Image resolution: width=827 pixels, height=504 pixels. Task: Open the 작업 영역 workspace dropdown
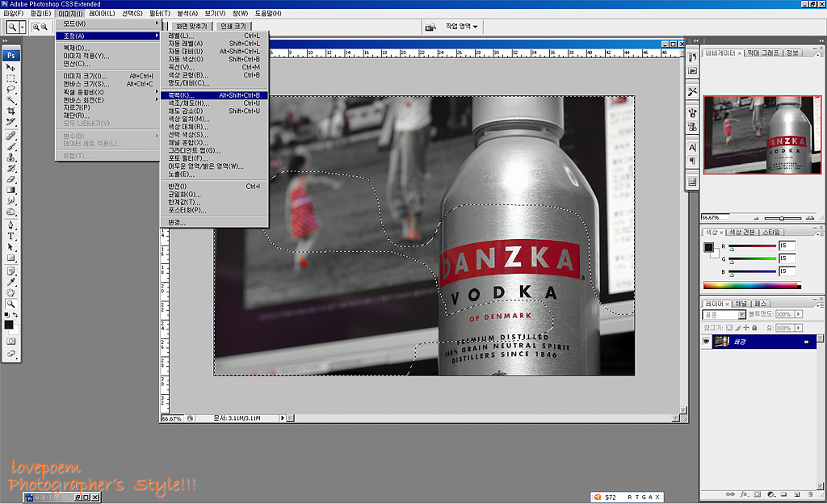461,27
